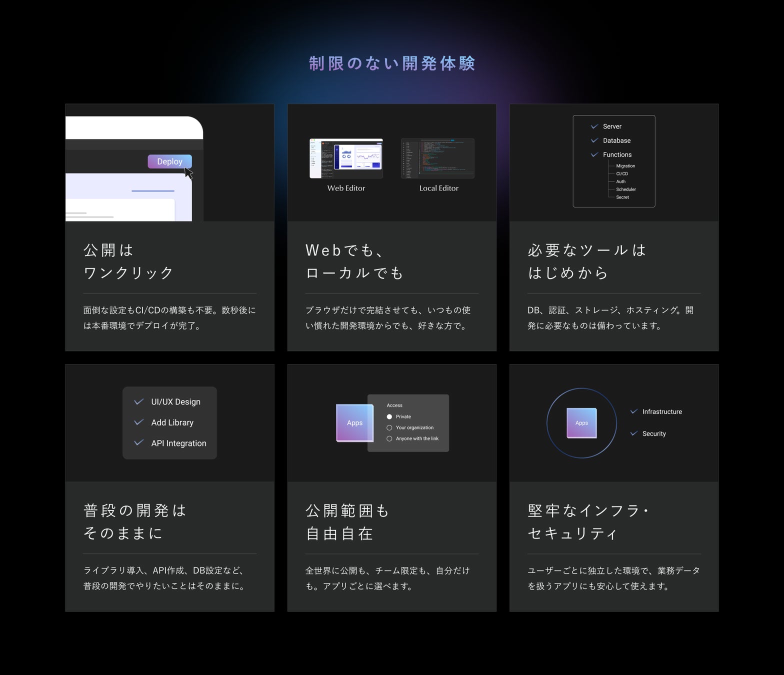Select the CI/CD tree item
784x675 pixels.
[x=622, y=174]
